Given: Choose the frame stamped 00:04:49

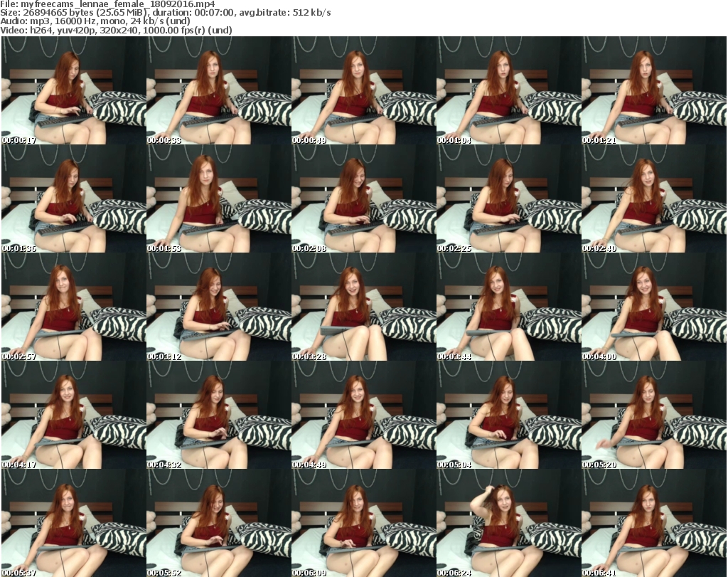Looking at the screenshot, I should point(363,415).
